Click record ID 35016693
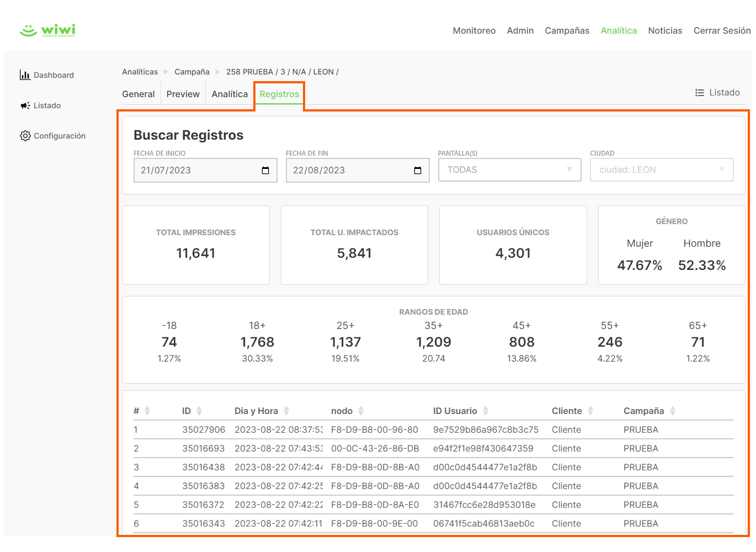756x552 pixels. tap(204, 448)
